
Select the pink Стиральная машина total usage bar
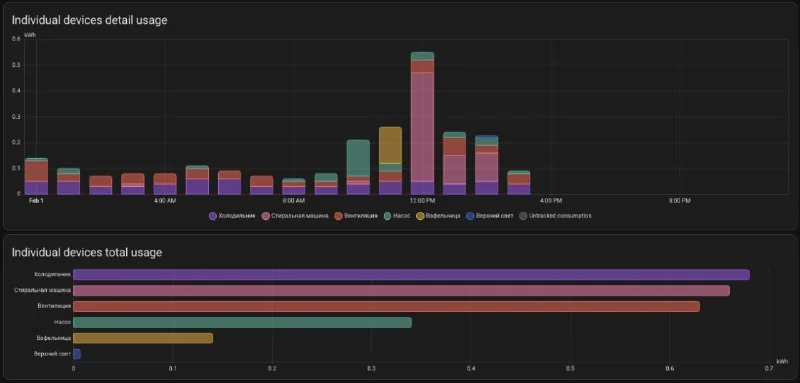coord(402,291)
